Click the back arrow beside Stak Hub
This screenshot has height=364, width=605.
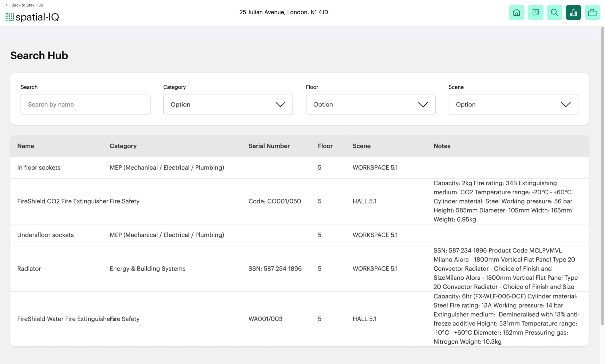tap(7, 5)
